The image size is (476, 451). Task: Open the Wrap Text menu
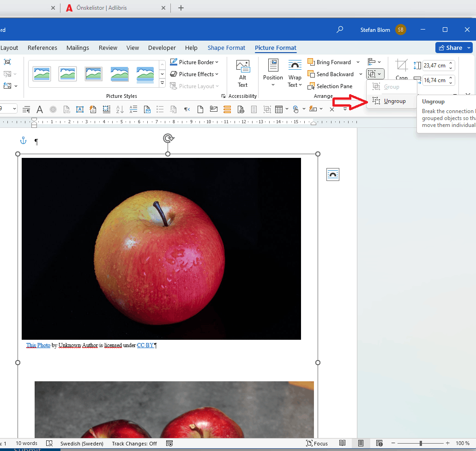pyautogui.click(x=295, y=74)
